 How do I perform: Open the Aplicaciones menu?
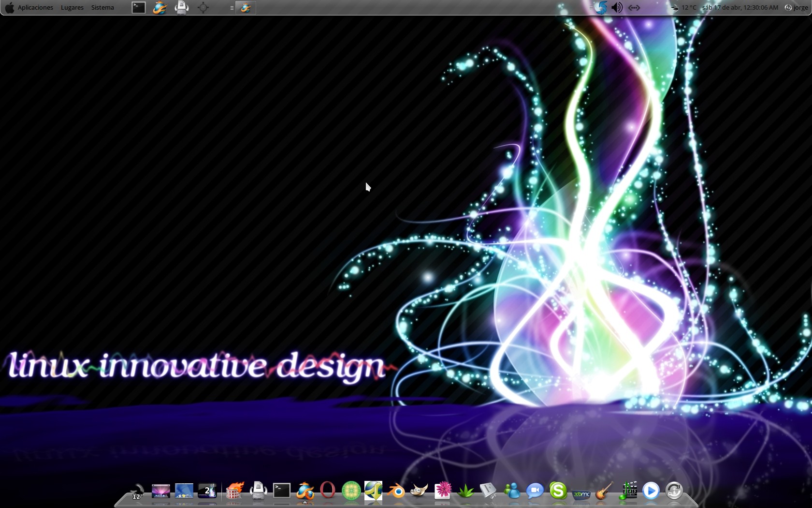[x=35, y=7]
